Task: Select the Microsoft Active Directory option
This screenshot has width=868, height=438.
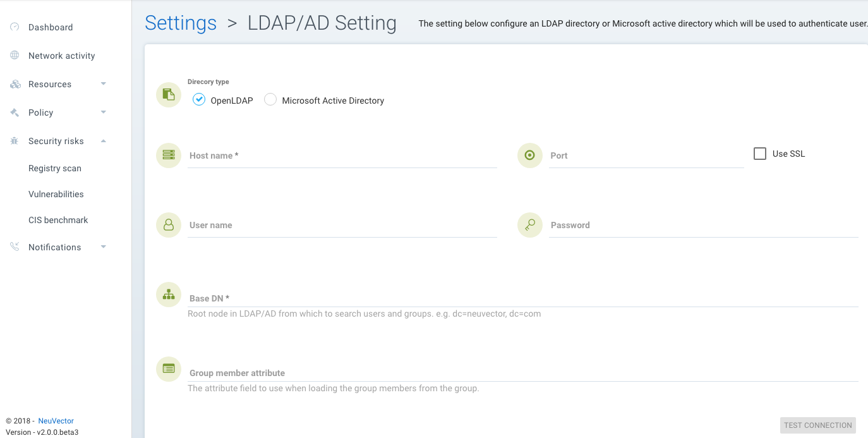Action: coord(270,99)
